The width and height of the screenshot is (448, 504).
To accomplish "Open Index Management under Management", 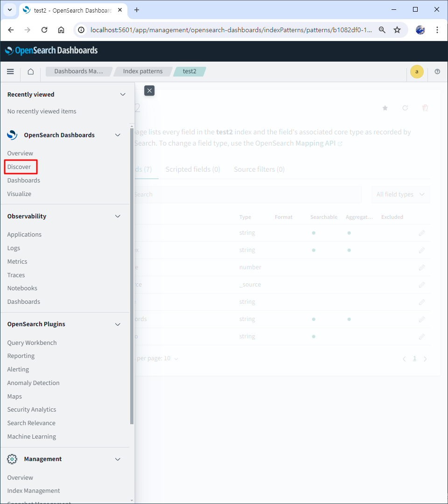I will pos(34,491).
